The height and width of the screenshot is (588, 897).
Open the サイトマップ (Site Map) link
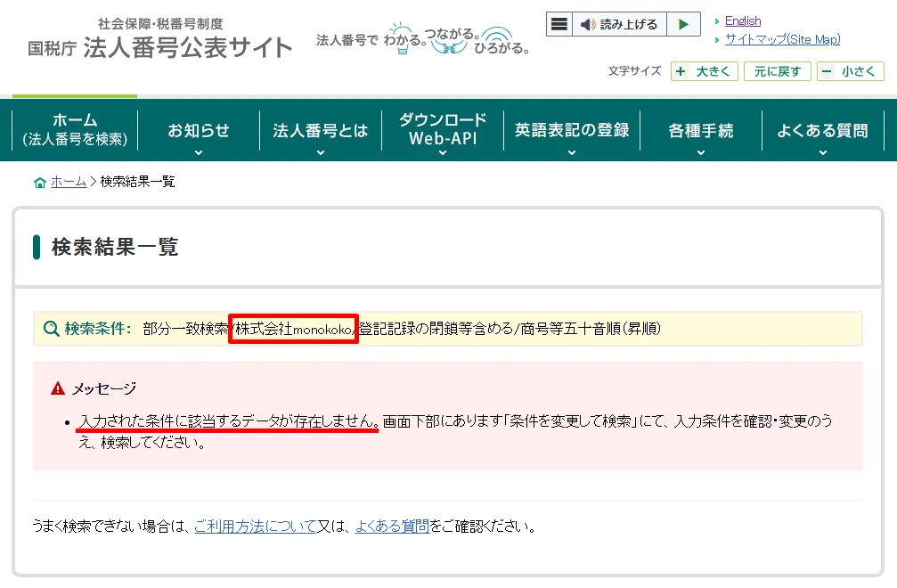point(782,39)
